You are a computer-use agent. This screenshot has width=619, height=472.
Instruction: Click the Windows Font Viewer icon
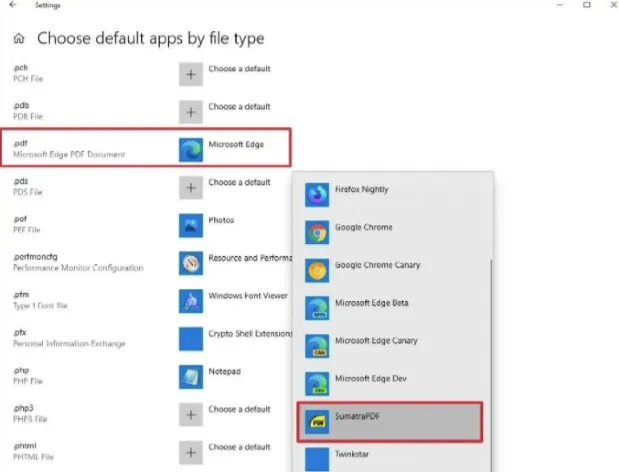coord(191,301)
